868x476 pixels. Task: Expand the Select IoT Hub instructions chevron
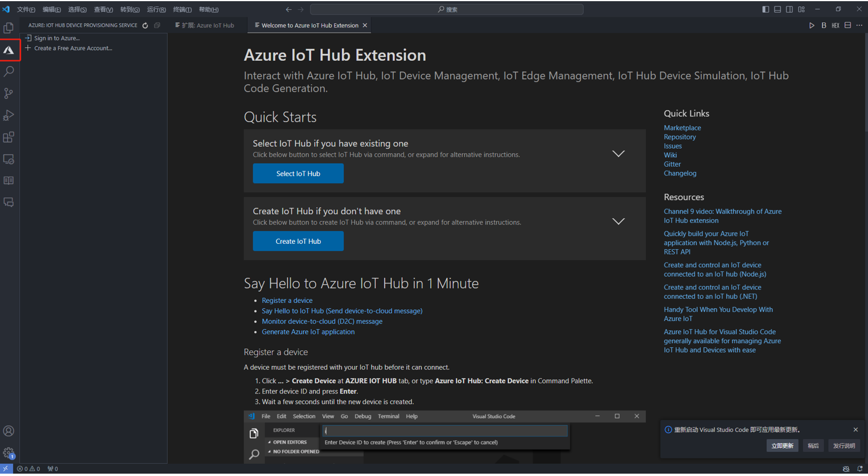[618, 154]
